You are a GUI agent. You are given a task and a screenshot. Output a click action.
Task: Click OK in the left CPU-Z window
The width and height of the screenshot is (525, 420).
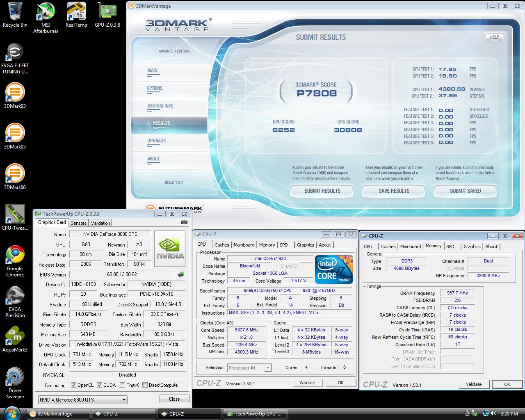(x=340, y=383)
